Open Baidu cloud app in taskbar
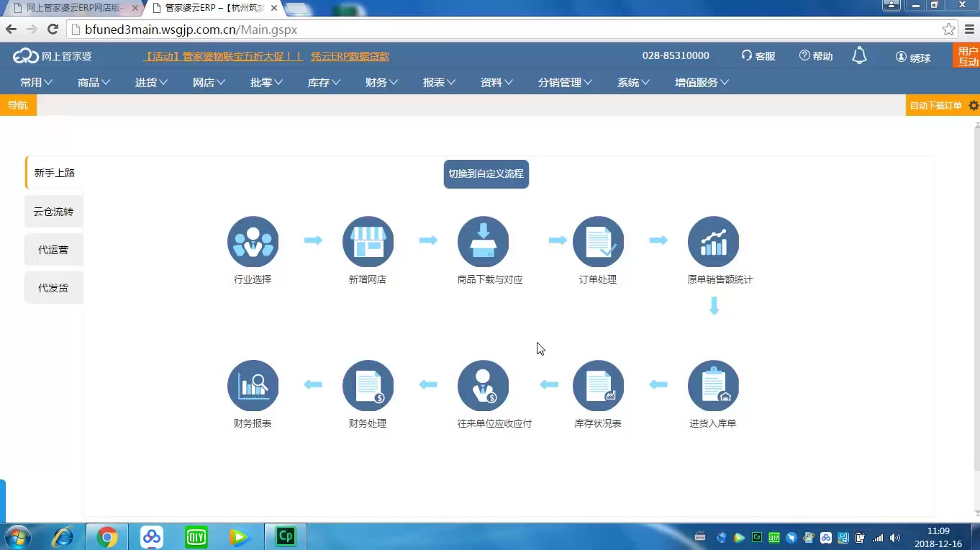980x550 pixels. (x=152, y=537)
